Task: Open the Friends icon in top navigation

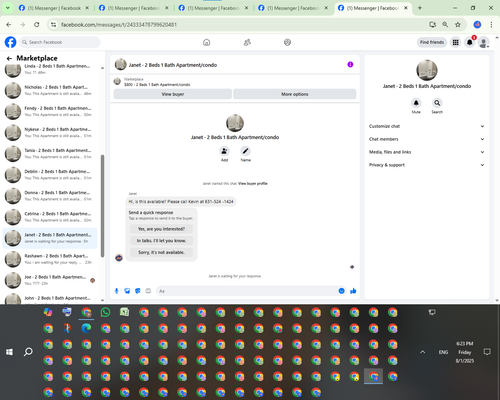Action: point(247,42)
